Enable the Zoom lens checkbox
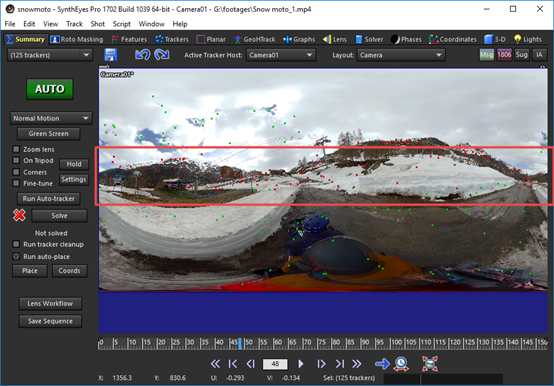 click(x=16, y=149)
